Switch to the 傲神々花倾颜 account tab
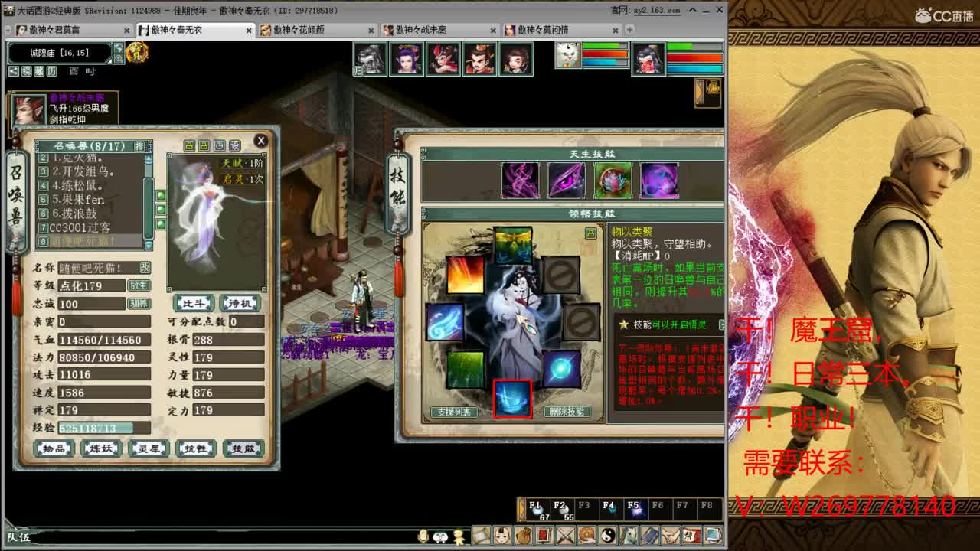This screenshot has height=551, width=980. coord(317,30)
